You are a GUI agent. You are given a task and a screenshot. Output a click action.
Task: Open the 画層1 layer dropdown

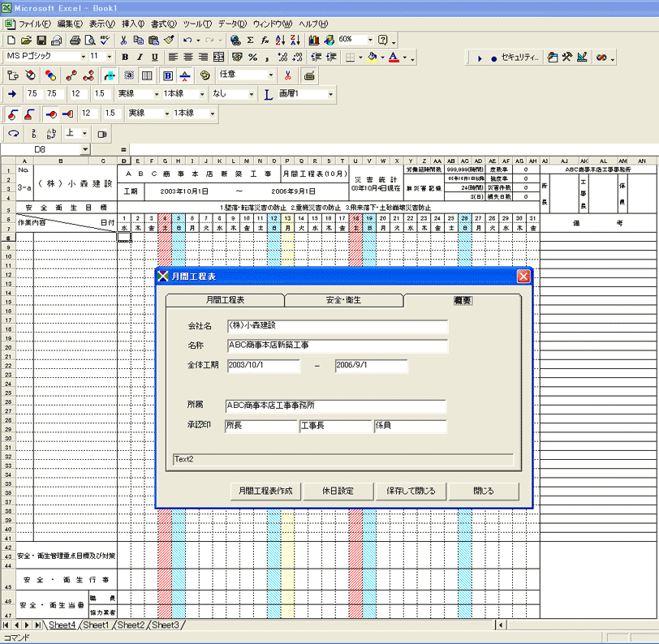(331, 94)
